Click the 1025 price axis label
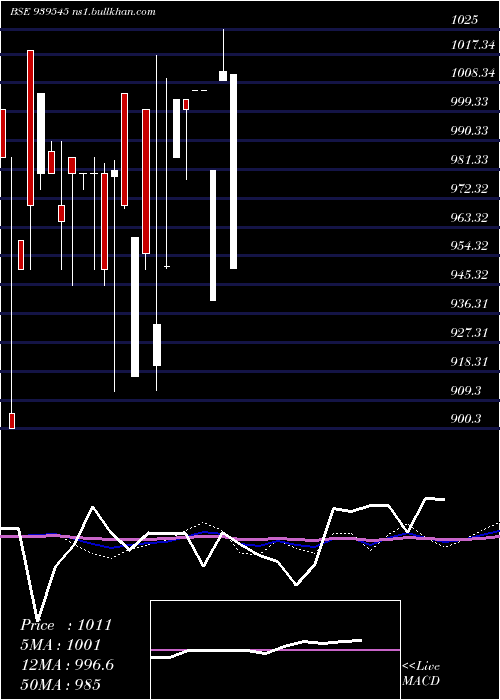500x700 pixels. point(464,20)
